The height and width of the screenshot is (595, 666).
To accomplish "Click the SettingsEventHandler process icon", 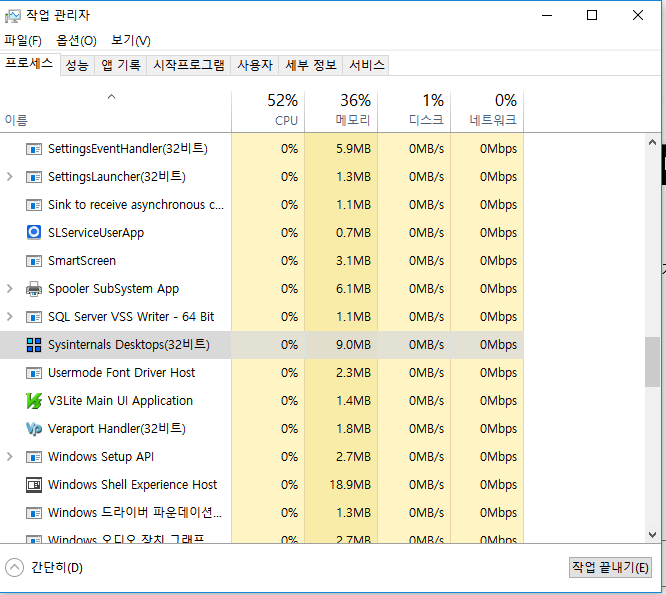I will 33,149.
